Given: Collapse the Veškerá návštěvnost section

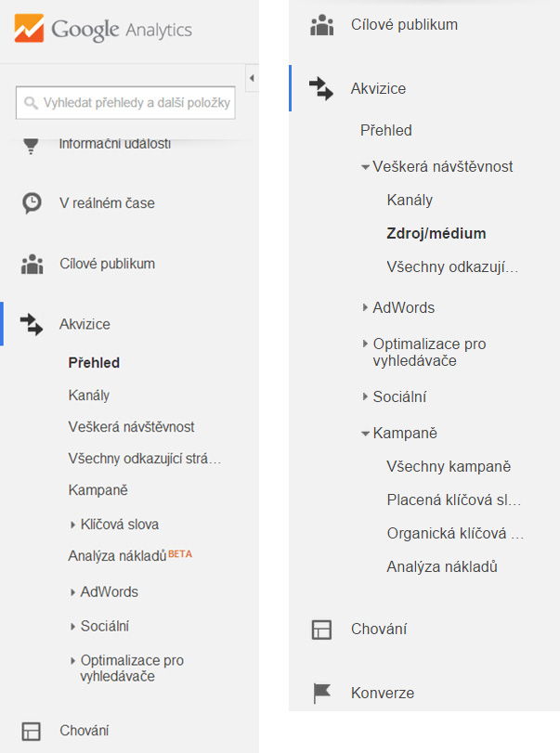Looking at the screenshot, I should (366, 167).
